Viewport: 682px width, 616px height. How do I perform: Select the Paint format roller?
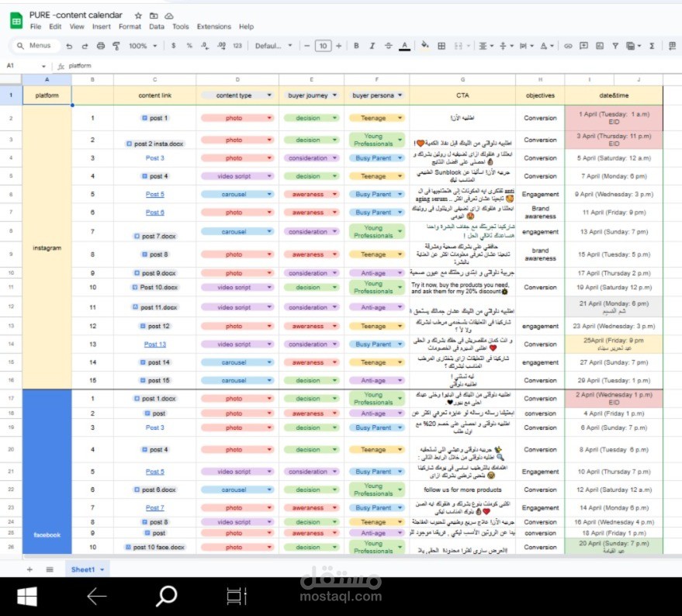[116, 46]
